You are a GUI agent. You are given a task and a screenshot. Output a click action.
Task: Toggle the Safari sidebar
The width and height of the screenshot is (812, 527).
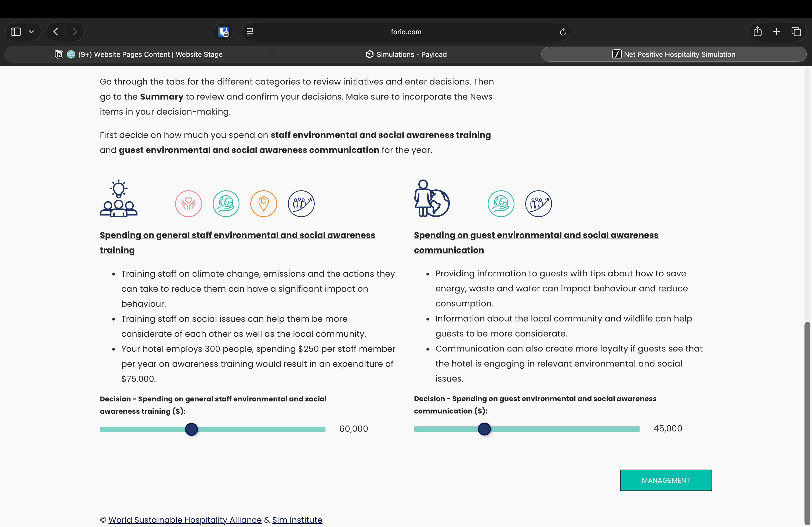(x=16, y=32)
